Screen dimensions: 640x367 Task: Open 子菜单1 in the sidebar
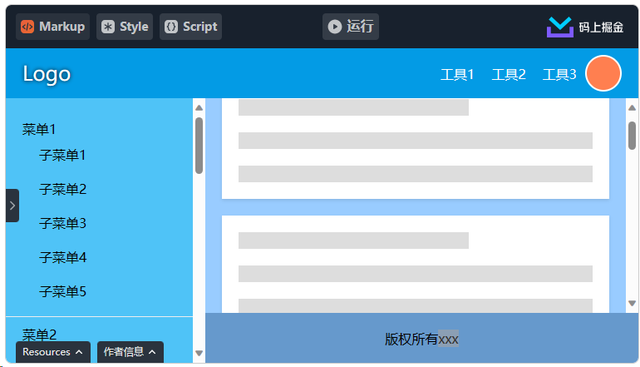(x=62, y=155)
